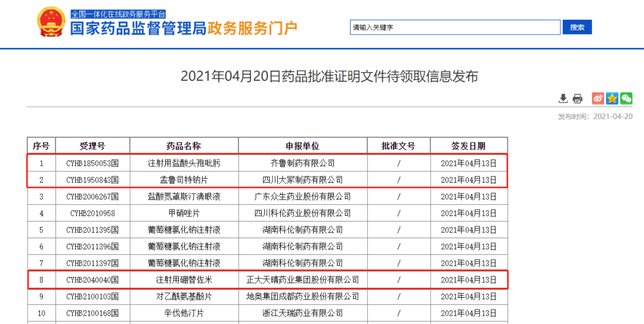Share the page via WeChat icon
The width and height of the screenshot is (644, 324).
tap(626, 99)
